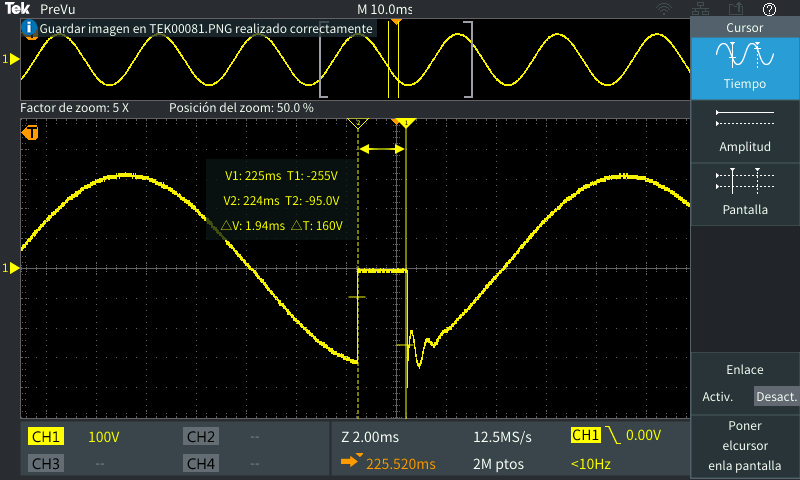
Task: Click the blue info icon in notification
Action: 29,28
